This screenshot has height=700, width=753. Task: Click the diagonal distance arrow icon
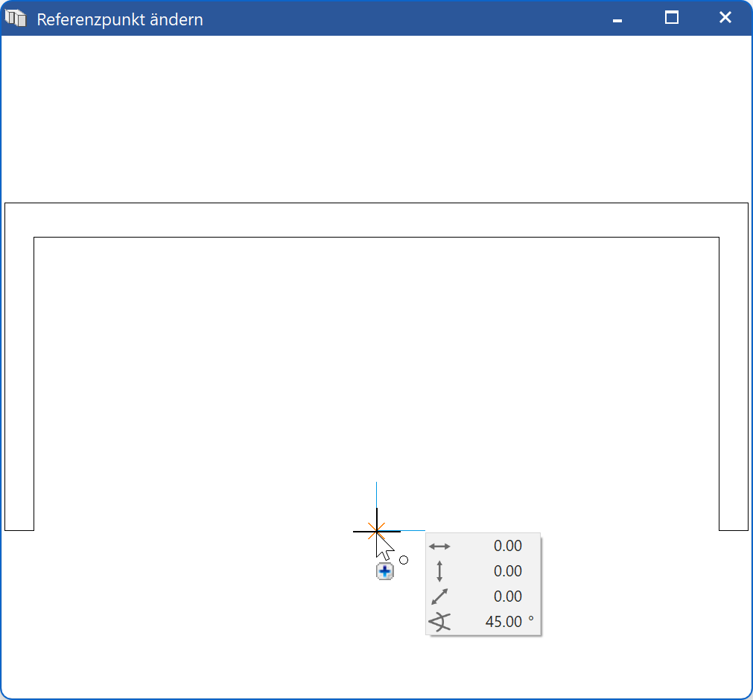(x=439, y=596)
